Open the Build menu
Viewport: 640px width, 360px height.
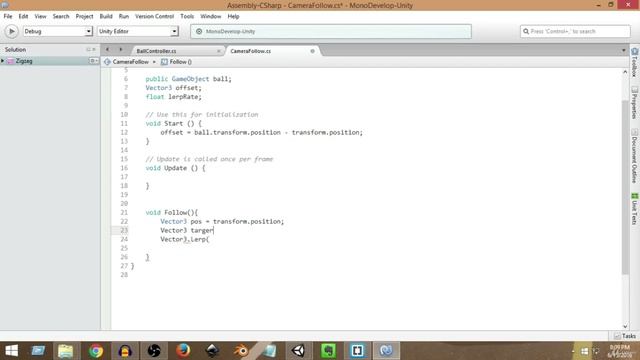coord(106,16)
